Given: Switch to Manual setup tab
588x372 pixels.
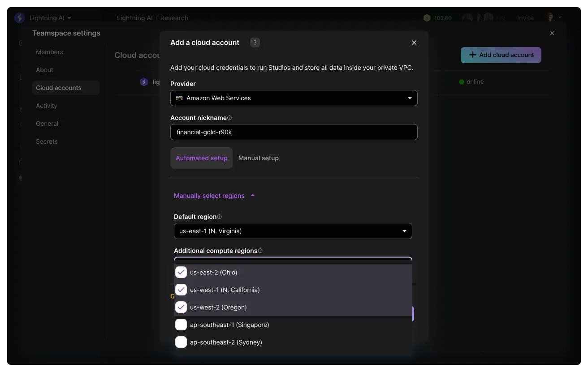Looking at the screenshot, I should point(259,158).
